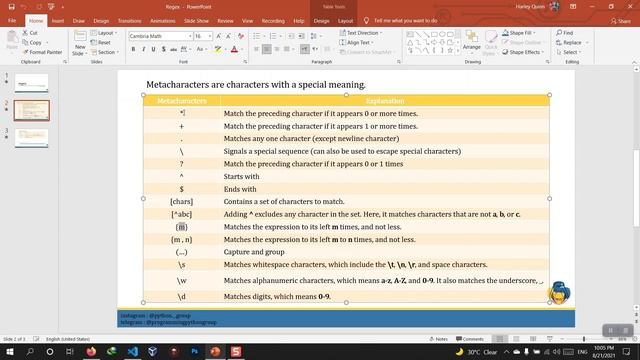Open Find in Editing group
640x360 pixels.
click(x=564, y=33)
